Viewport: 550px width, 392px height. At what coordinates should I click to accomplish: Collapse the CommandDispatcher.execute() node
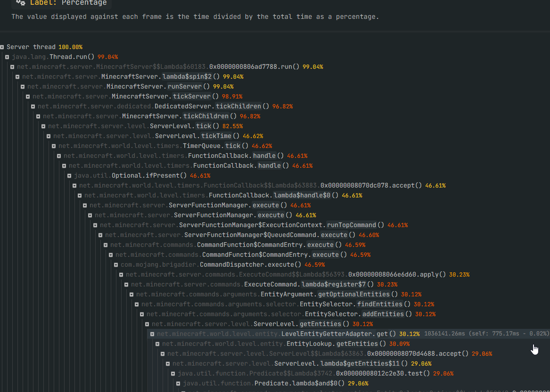(116, 264)
